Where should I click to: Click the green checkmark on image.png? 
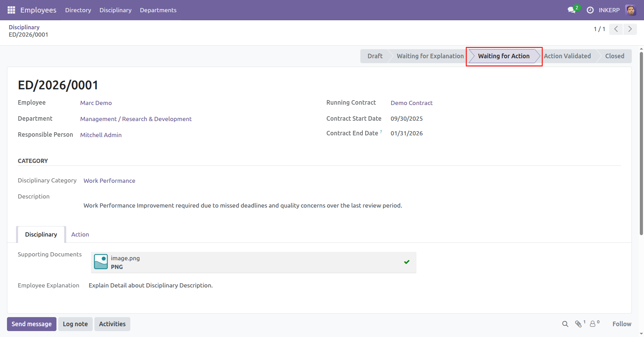coord(407,262)
